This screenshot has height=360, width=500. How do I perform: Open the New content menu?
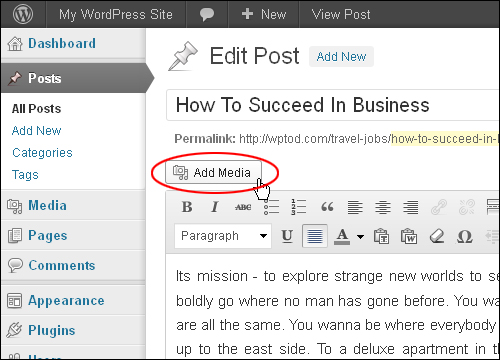(264, 14)
